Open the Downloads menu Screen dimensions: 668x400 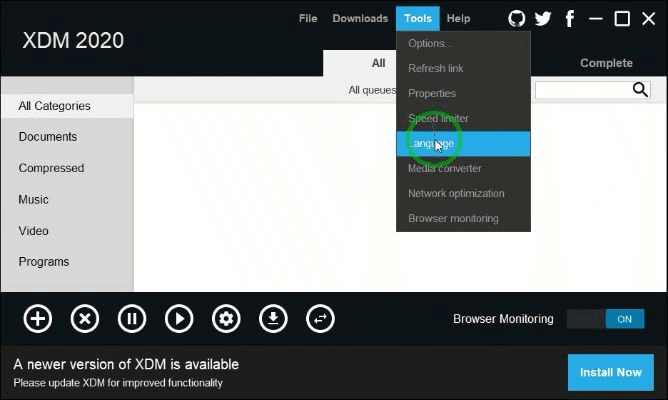[360, 19]
